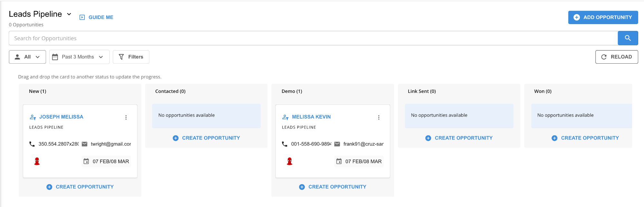Screen dimensions: 644x207
Task: Open the Melissa Kevin opportunity name
Action: tap(311, 117)
